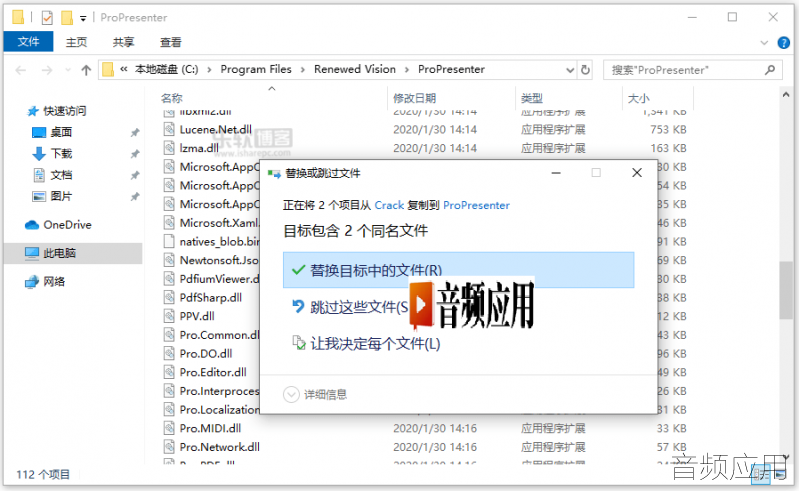Select the Pro.Network.dll file

(220, 447)
